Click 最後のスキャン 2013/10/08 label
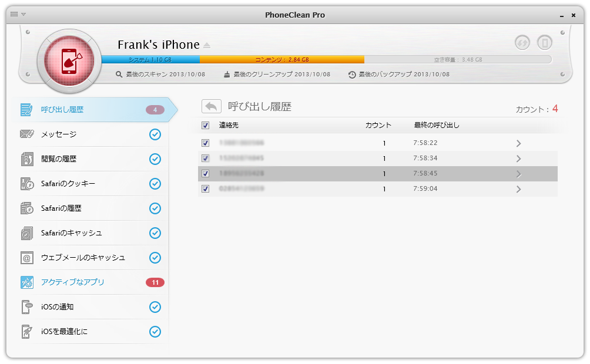The width and height of the screenshot is (590, 364). pyautogui.click(x=166, y=75)
